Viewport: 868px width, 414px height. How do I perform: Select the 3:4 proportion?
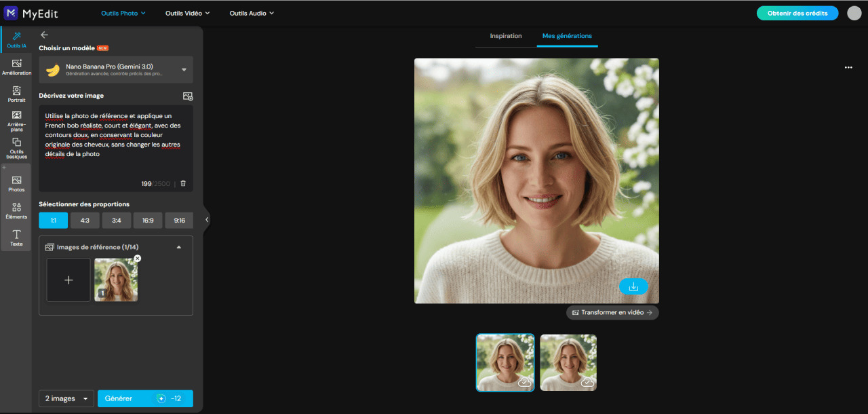117,221
